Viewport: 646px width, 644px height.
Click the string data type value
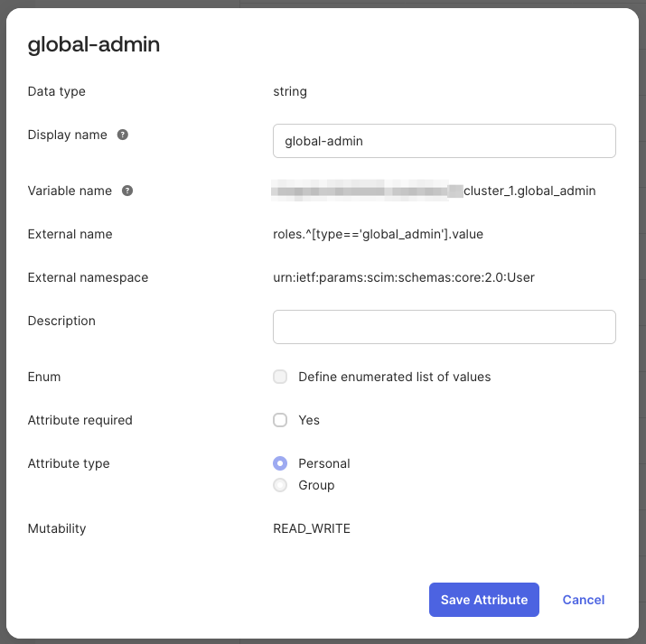point(290,91)
